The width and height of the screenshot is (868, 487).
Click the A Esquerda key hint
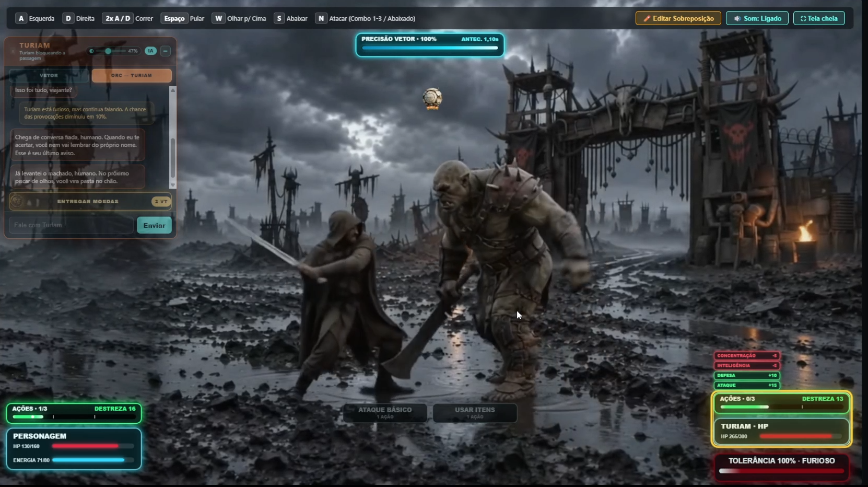tap(35, 18)
